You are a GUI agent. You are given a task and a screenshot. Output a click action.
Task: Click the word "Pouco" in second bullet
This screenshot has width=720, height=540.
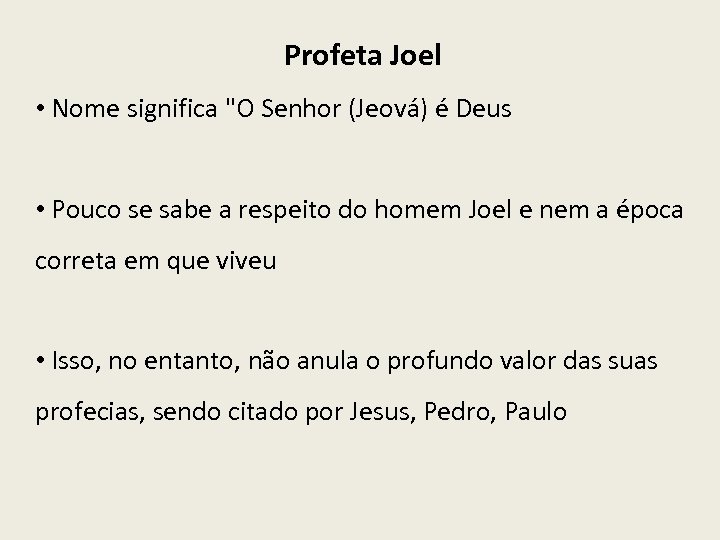tap(85, 213)
